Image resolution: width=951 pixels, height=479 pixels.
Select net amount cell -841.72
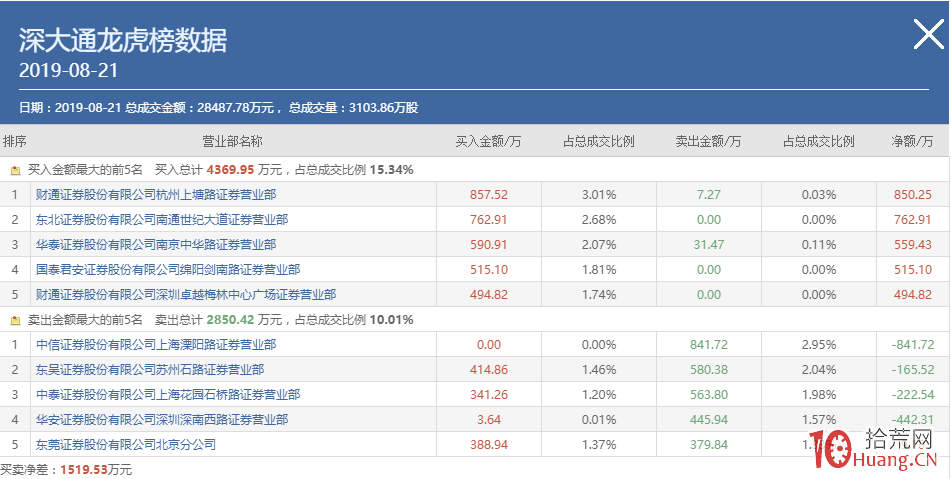point(913,344)
